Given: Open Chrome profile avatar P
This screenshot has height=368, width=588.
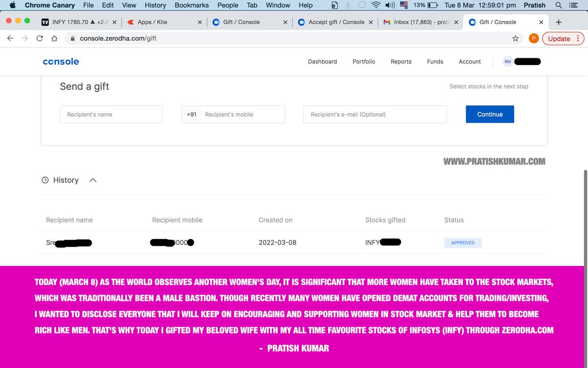Looking at the screenshot, I should [x=534, y=38].
